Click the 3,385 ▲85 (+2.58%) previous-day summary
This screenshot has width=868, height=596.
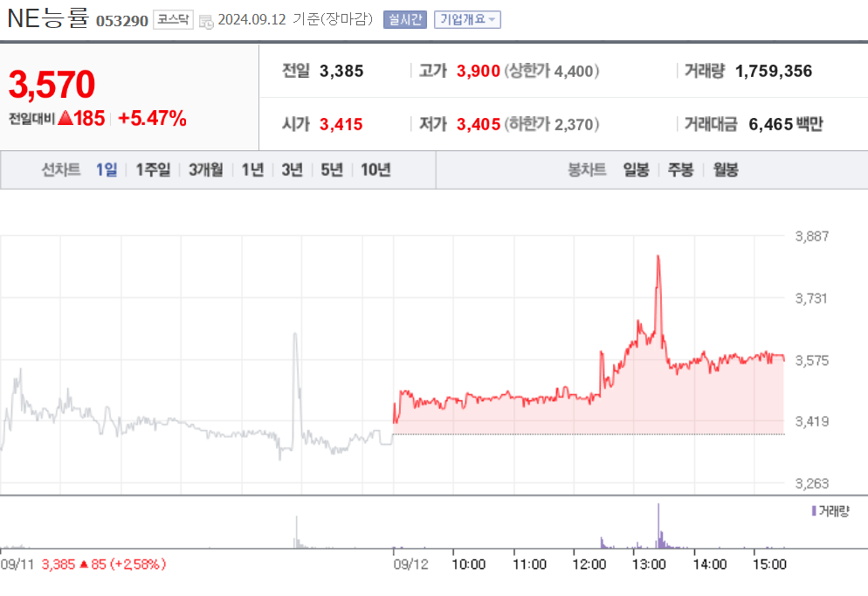click(x=104, y=565)
